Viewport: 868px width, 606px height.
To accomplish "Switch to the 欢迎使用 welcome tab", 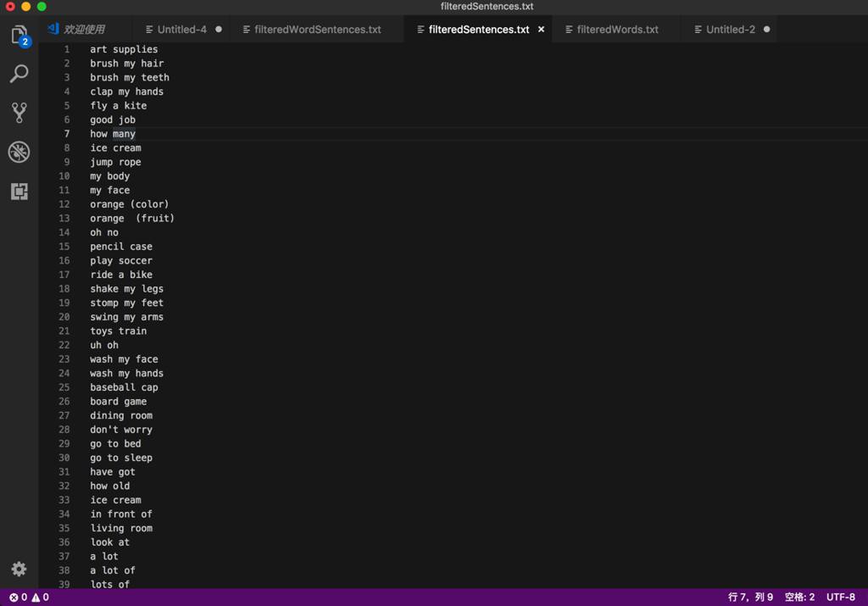I will pyautogui.click(x=84, y=30).
